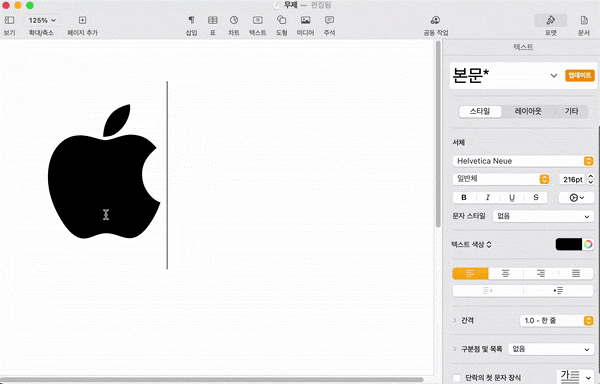Image resolution: width=600 pixels, height=384 pixels.
Task: Open the drop cap style dropdown
Action: click(x=576, y=376)
